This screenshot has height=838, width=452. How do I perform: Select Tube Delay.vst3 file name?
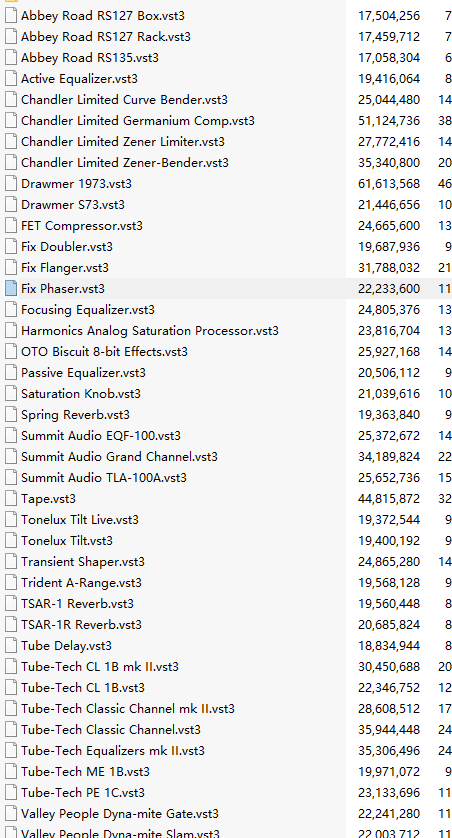click(66, 646)
